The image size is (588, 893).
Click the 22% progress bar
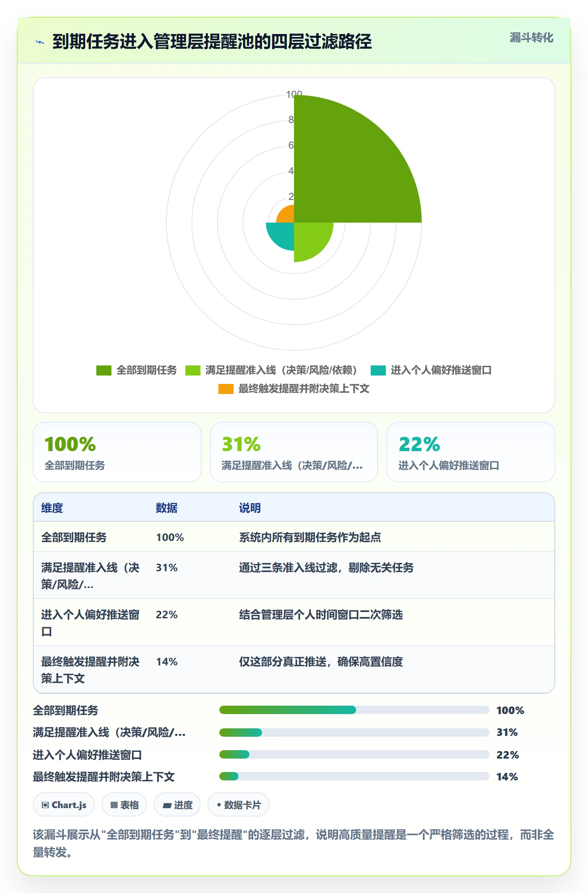(x=354, y=754)
